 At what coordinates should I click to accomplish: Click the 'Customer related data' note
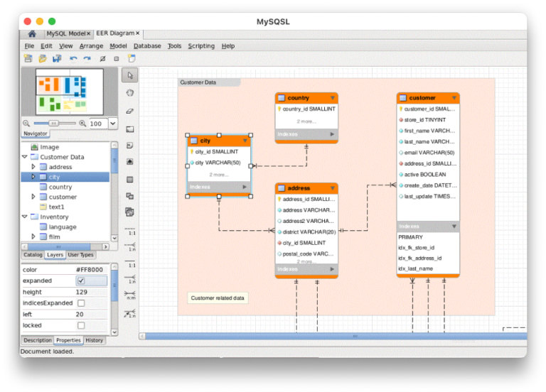pos(218,298)
